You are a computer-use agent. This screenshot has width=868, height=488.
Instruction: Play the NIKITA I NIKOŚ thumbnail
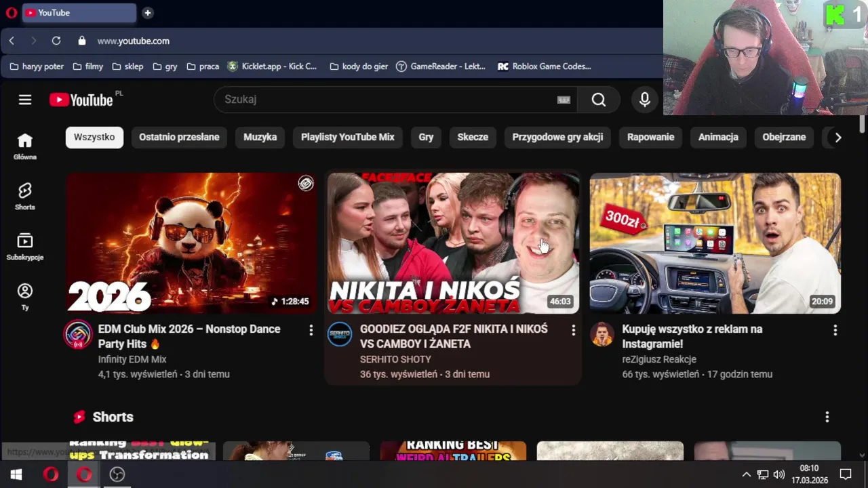(x=453, y=243)
